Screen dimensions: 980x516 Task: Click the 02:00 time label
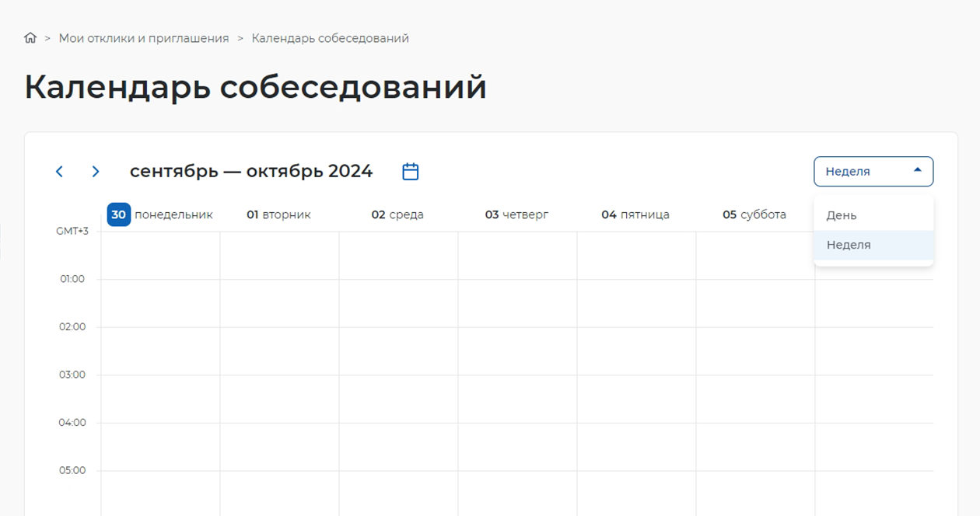click(72, 327)
